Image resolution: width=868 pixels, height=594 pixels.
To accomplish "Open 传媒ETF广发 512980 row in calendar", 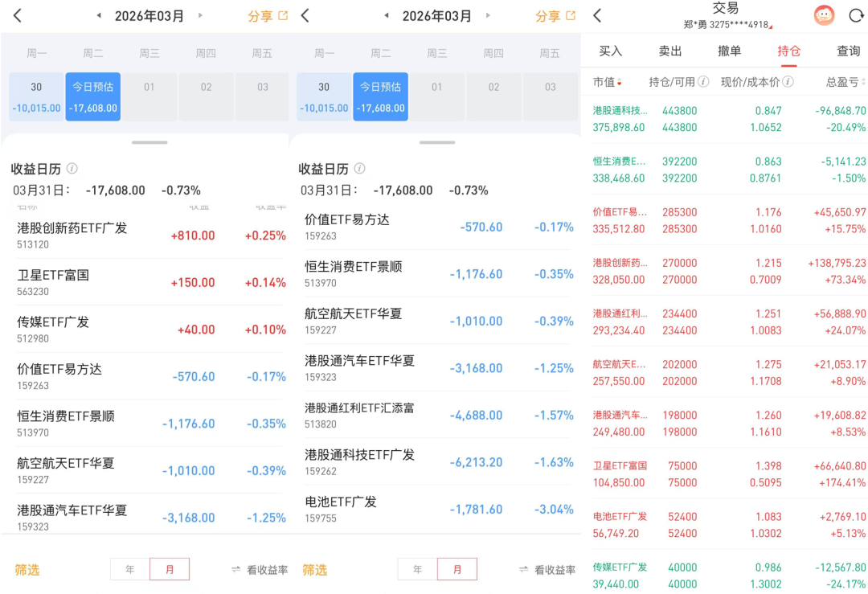I will (149, 330).
